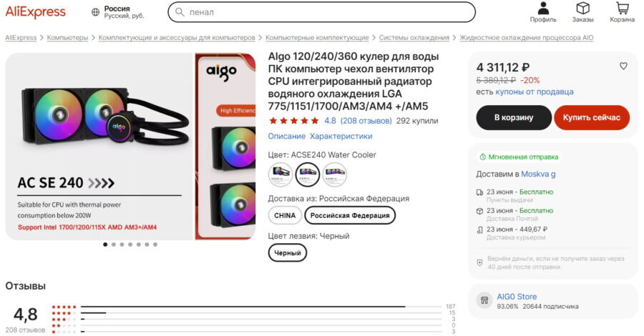This screenshot has width=644, height=336.
Task: Select the Черный color option
Action: [288, 253]
